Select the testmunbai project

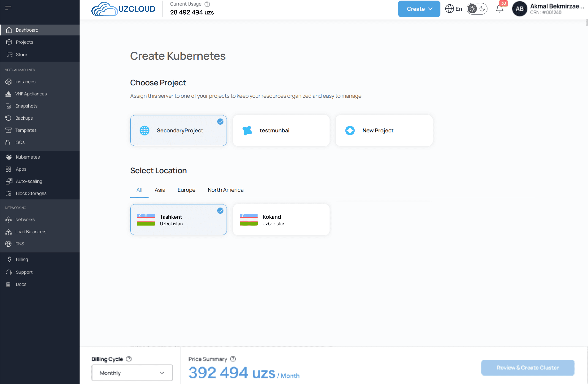[281, 130]
